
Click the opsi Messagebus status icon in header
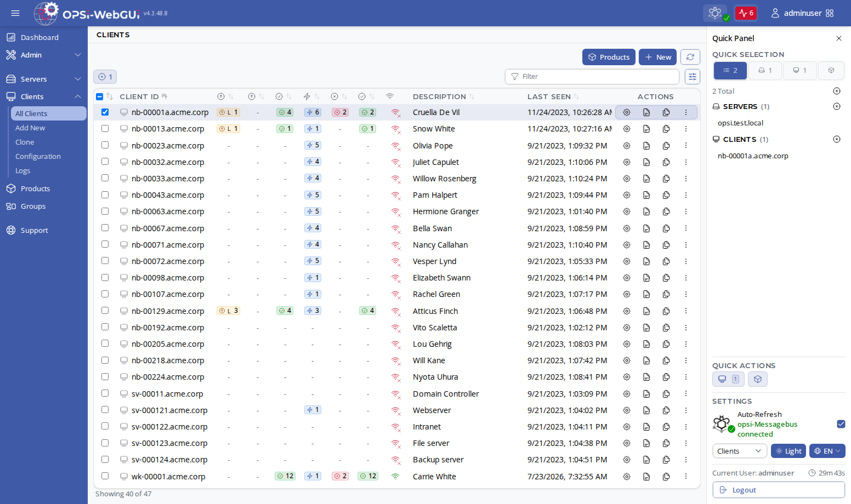click(715, 13)
